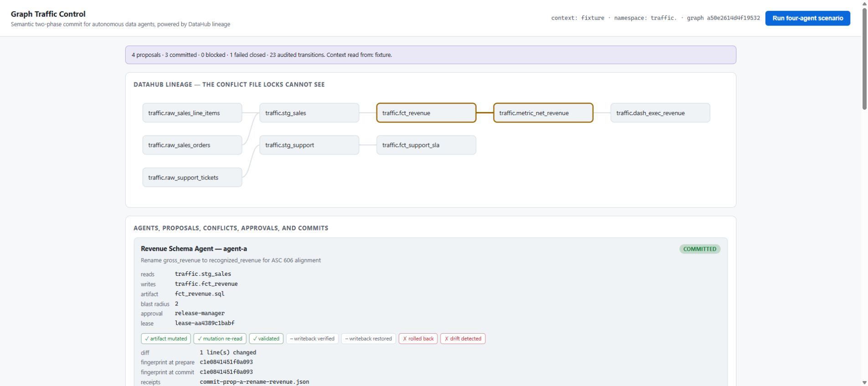Click the context, namespace and graph header text
The image size is (868, 386).
656,18
